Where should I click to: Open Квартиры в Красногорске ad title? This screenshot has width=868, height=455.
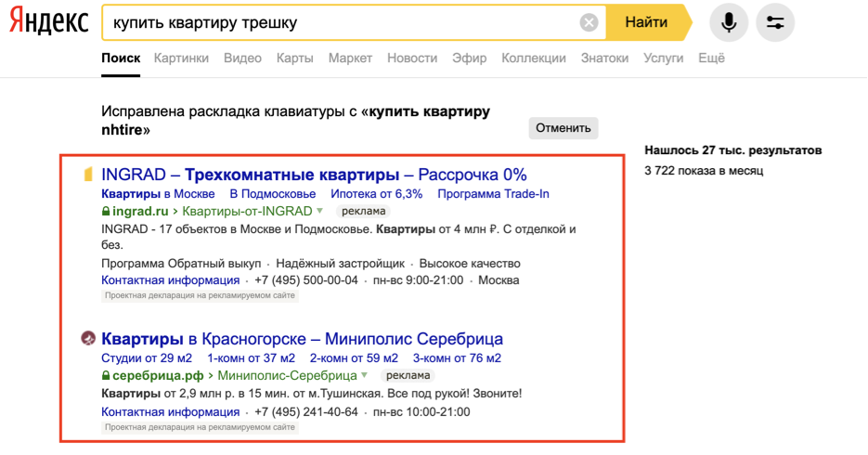coord(303,339)
